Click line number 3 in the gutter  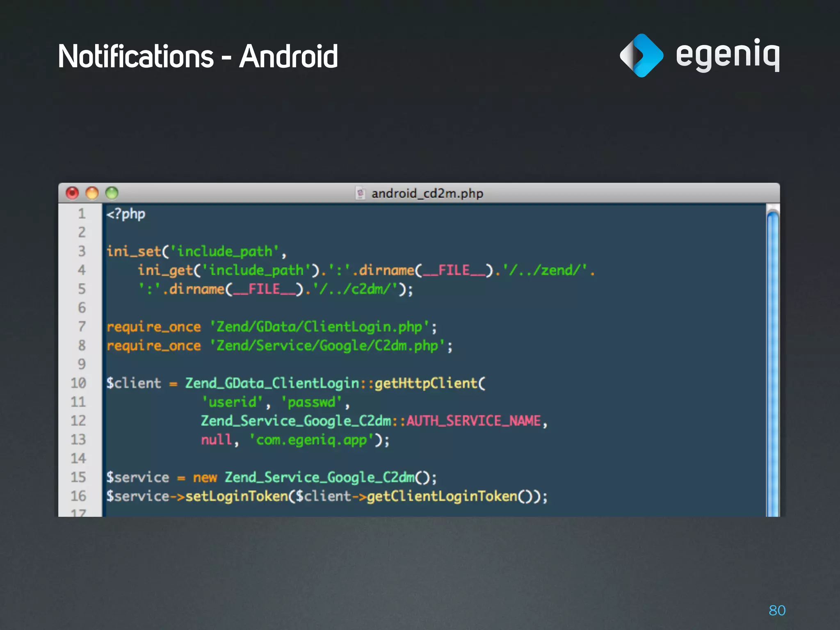(x=82, y=251)
